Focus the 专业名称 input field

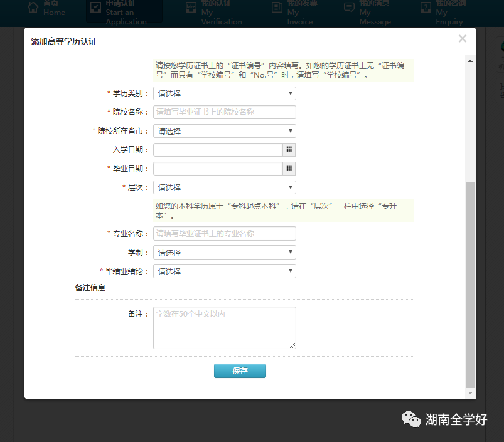(x=224, y=234)
